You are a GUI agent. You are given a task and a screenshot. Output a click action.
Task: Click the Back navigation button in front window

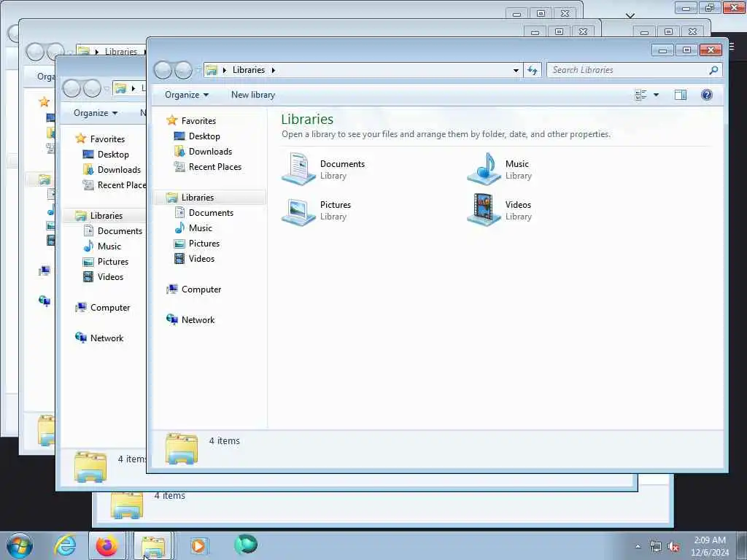point(163,70)
